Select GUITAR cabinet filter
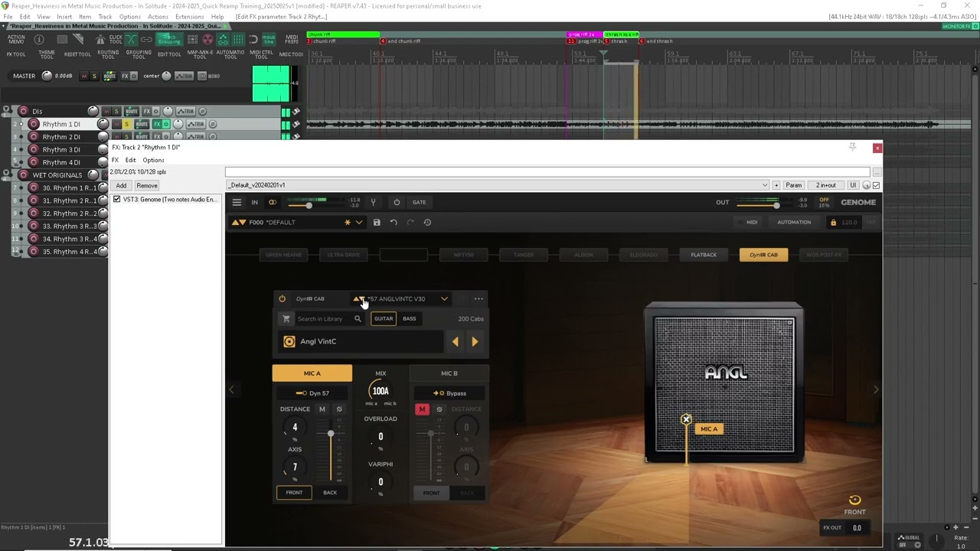The image size is (980, 551). [384, 319]
